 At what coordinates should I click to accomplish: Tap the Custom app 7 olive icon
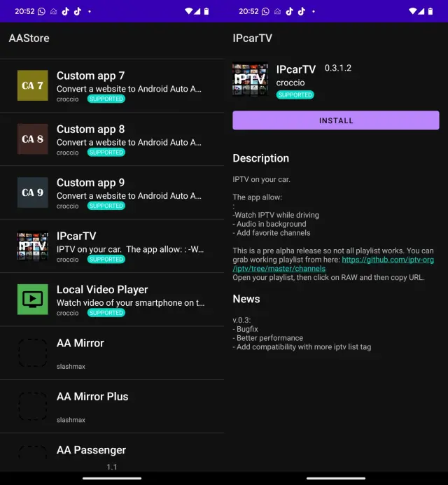coord(33,85)
